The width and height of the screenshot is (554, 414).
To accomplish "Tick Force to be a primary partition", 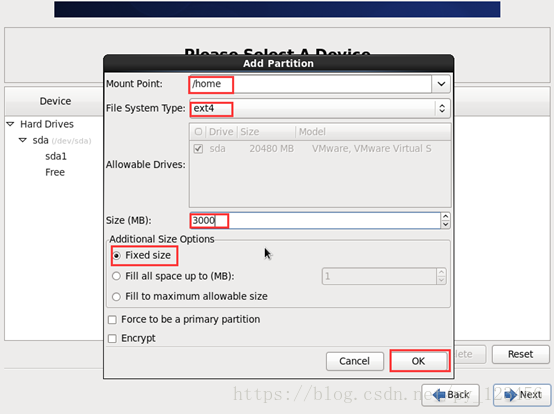I will [x=112, y=320].
